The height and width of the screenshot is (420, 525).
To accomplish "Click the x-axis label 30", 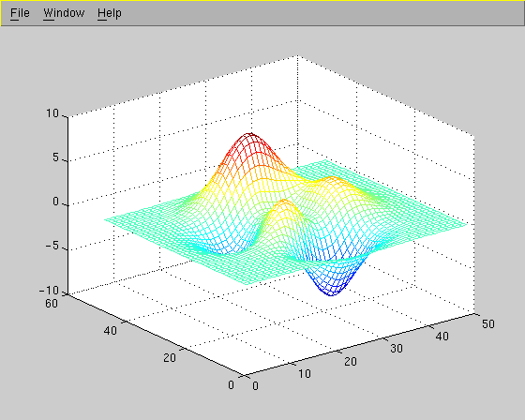I will [x=396, y=349].
